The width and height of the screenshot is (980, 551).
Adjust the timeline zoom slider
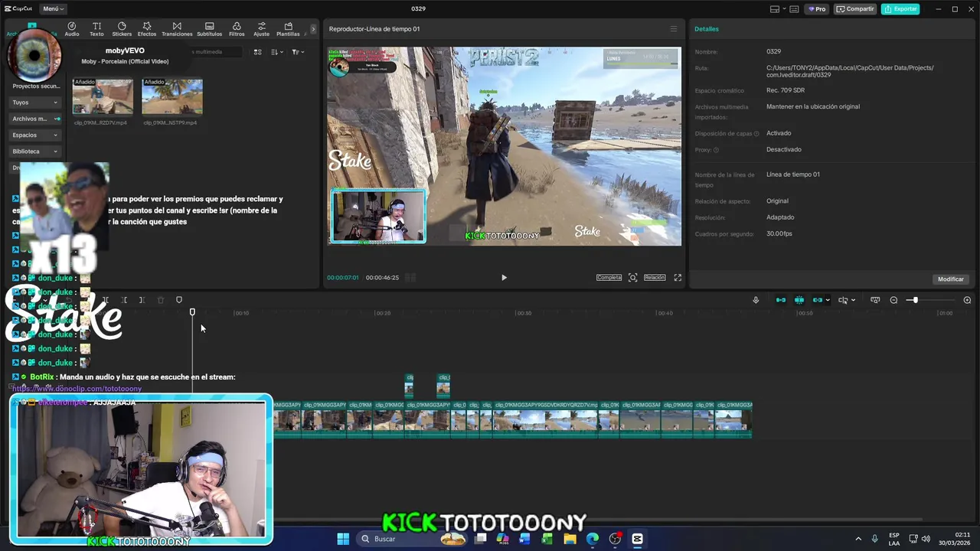(x=914, y=300)
